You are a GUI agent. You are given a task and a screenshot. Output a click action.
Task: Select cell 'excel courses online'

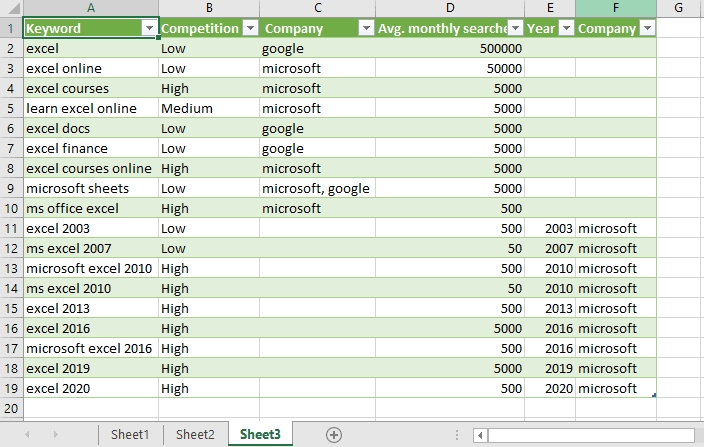tap(91, 168)
